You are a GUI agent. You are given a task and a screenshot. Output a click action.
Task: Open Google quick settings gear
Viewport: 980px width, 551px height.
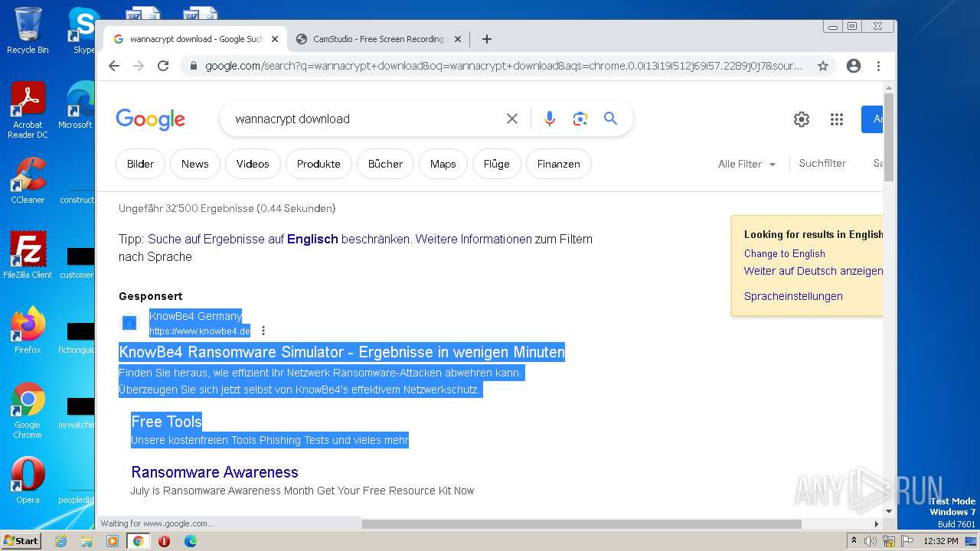click(x=802, y=119)
